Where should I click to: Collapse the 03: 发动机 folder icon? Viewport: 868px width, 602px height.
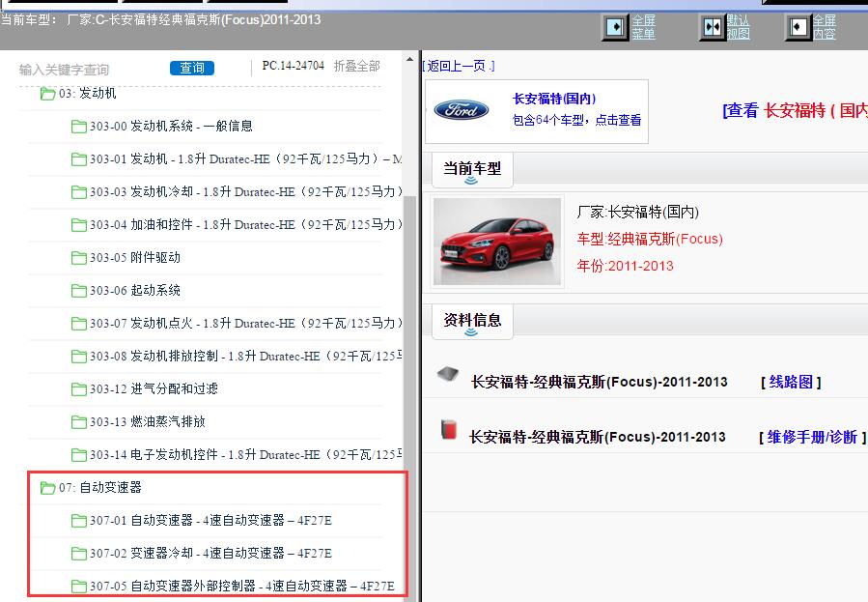(47, 94)
